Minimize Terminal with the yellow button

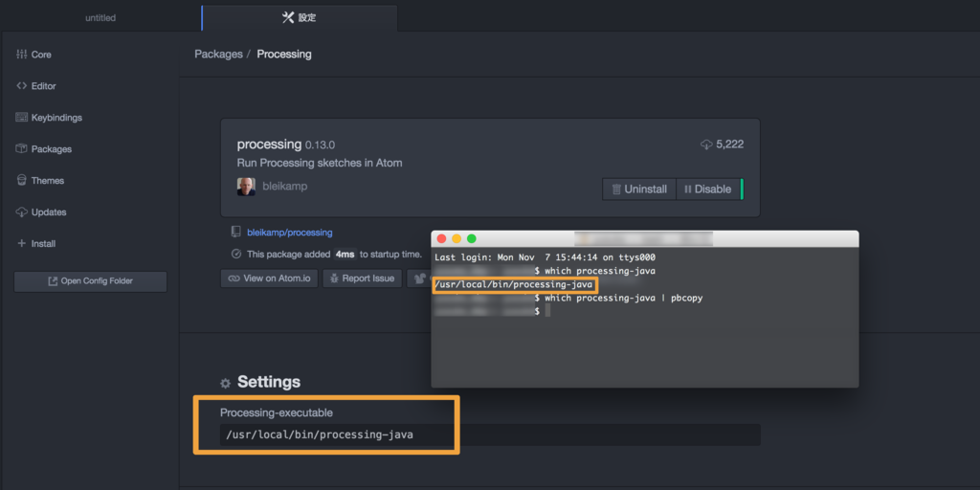point(457,238)
